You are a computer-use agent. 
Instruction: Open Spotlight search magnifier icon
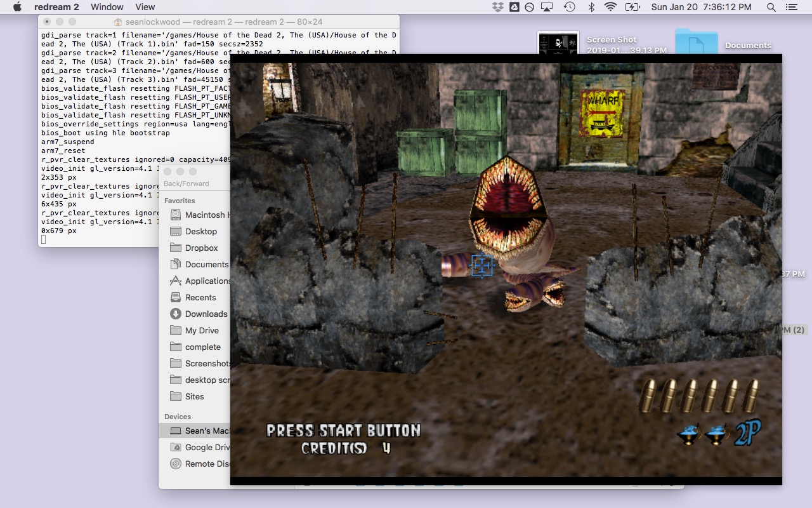click(x=771, y=7)
